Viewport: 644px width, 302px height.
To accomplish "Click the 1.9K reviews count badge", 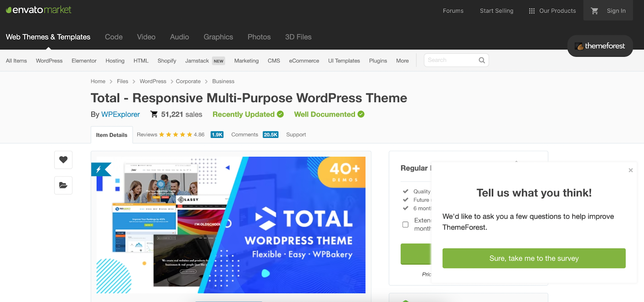I will tap(217, 135).
